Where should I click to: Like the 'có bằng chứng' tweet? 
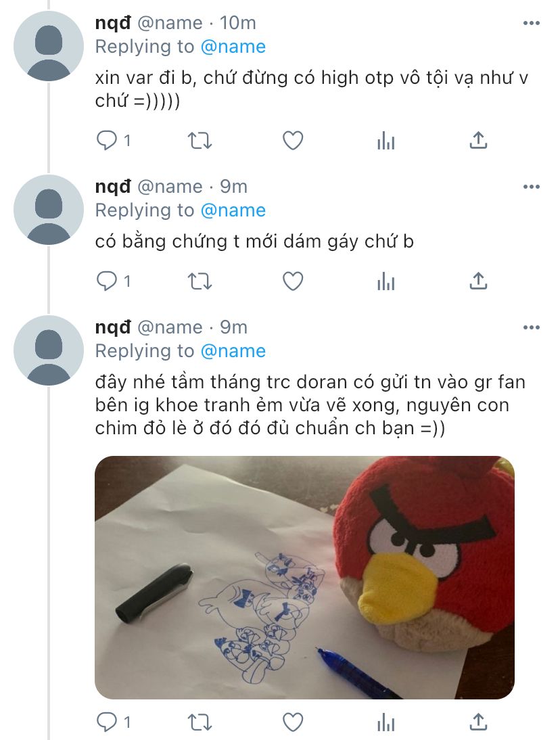tap(292, 281)
